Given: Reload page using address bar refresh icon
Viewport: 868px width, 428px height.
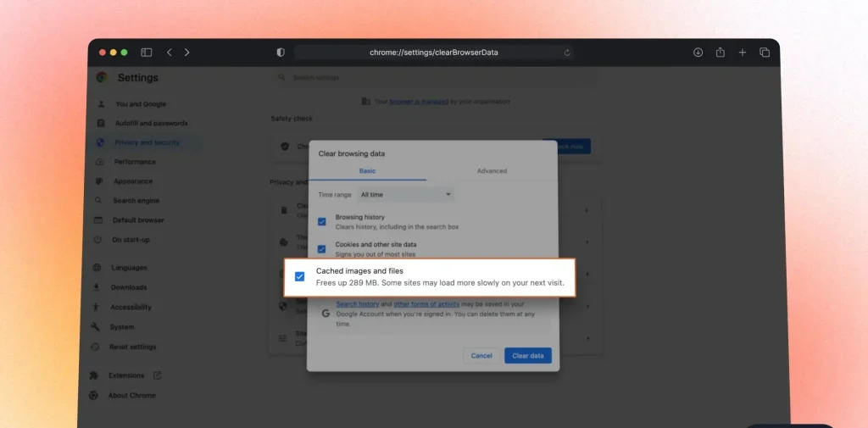Looking at the screenshot, I should 567,53.
